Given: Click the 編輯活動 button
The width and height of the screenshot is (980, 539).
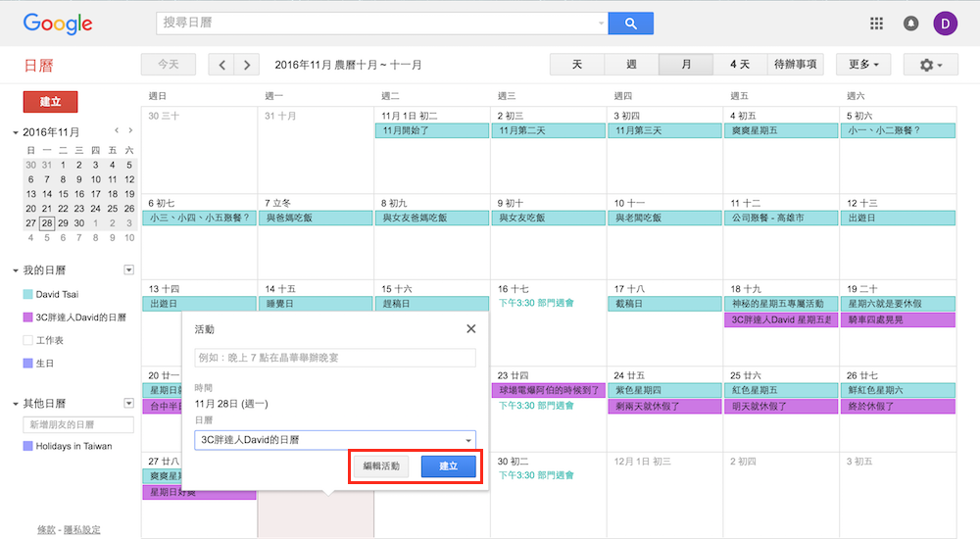Looking at the screenshot, I should point(381,466).
